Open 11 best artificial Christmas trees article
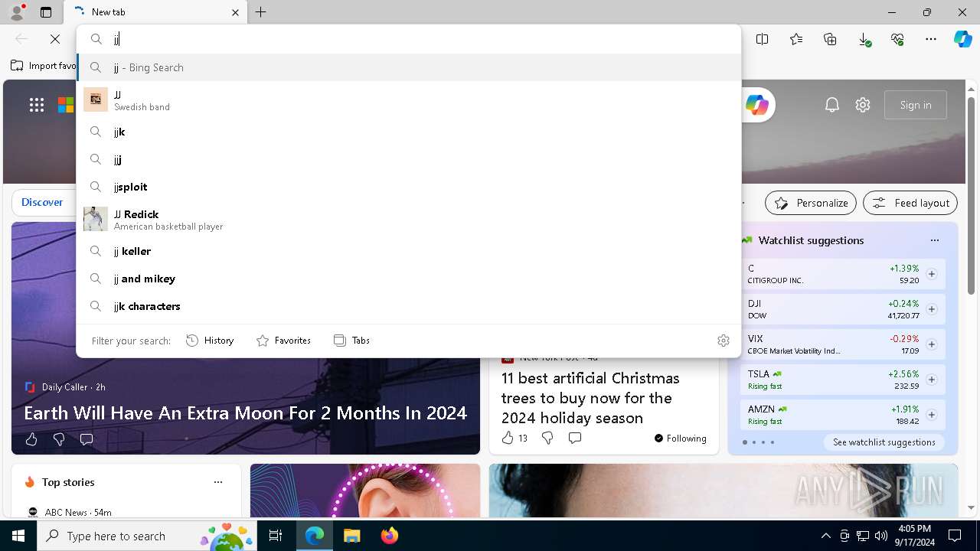 click(590, 398)
